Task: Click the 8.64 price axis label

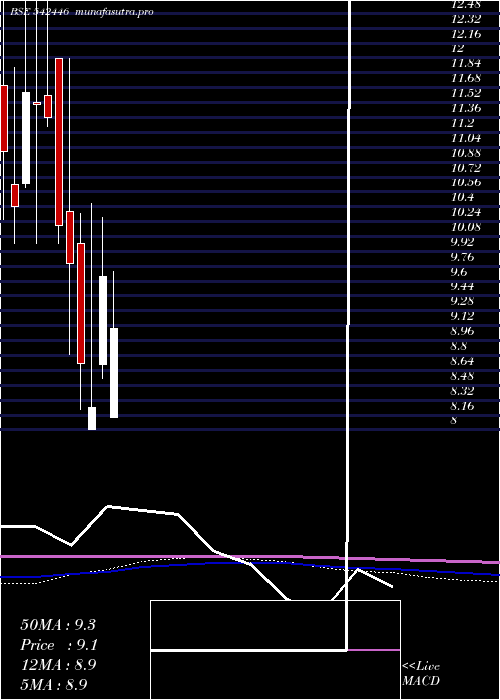Action: [463, 361]
